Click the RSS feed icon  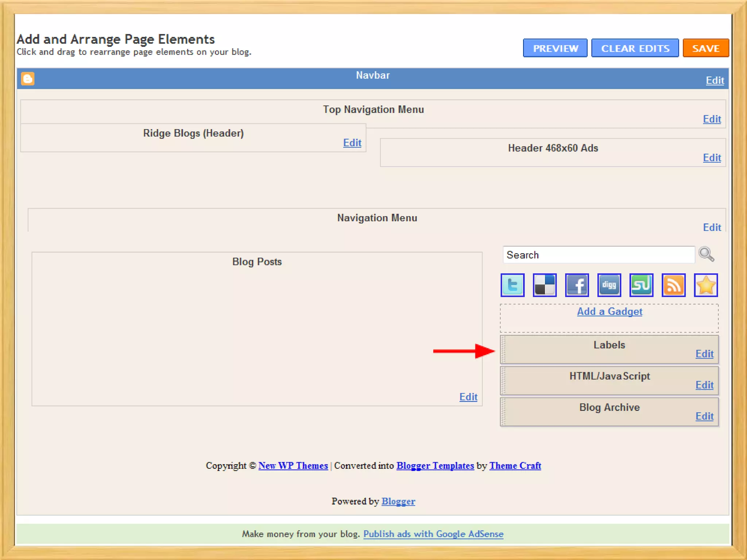click(x=673, y=285)
